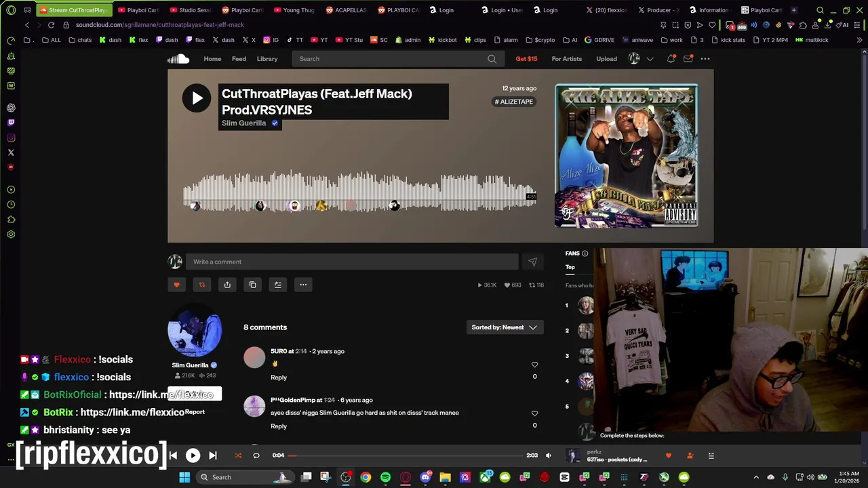Viewport: 868px width, 488px height.
Task: Toggle shuffle in player bar
Action: point(238,455)
